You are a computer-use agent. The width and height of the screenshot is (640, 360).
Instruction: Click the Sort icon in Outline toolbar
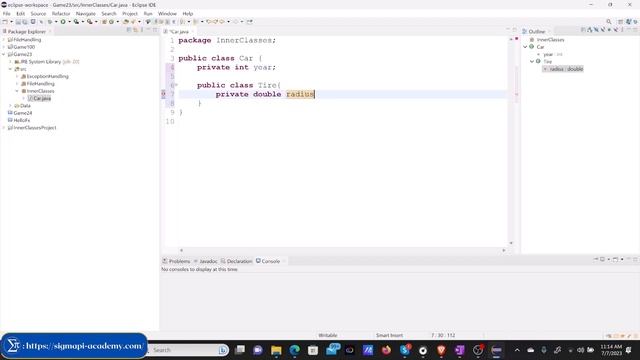(x=590, y=30)
